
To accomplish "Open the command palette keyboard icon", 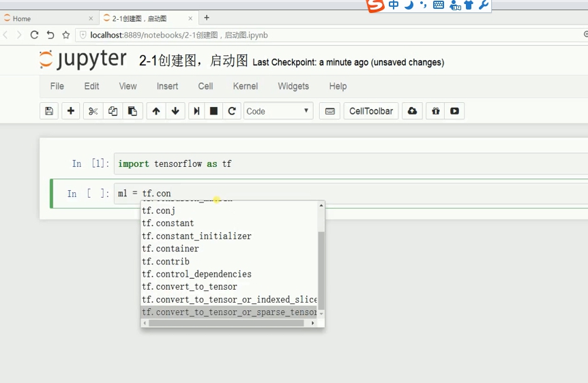I will (x=330, y=111).
